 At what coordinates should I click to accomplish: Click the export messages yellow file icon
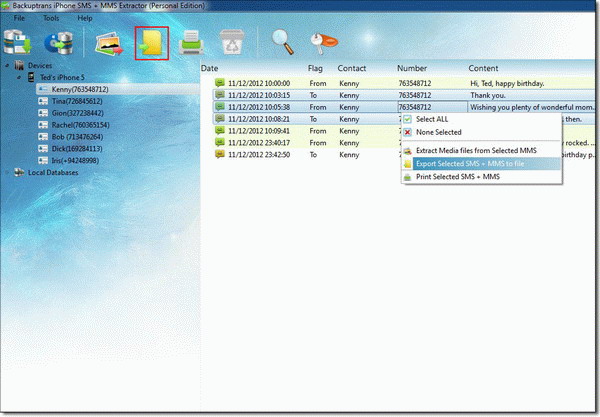(x=152, y=43)
